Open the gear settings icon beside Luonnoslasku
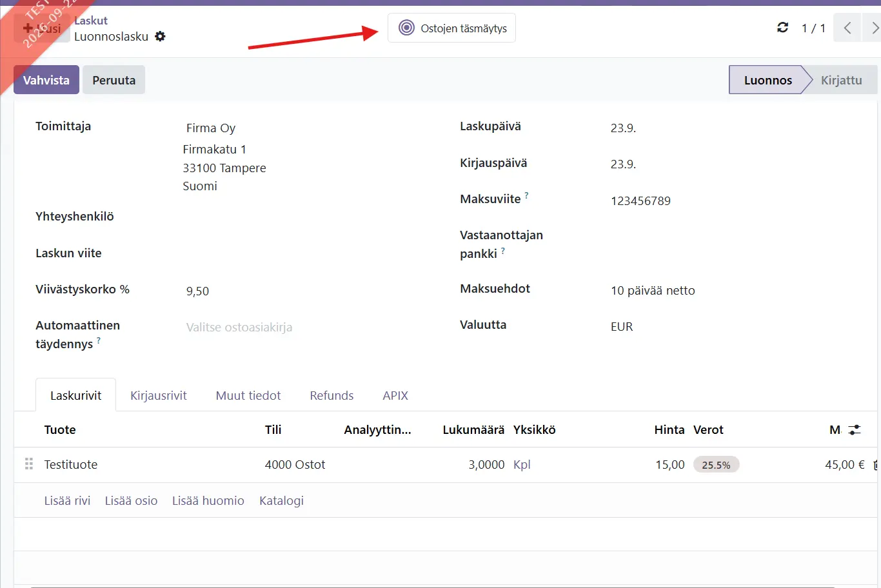The image size is (881, 588). point(160,37)
